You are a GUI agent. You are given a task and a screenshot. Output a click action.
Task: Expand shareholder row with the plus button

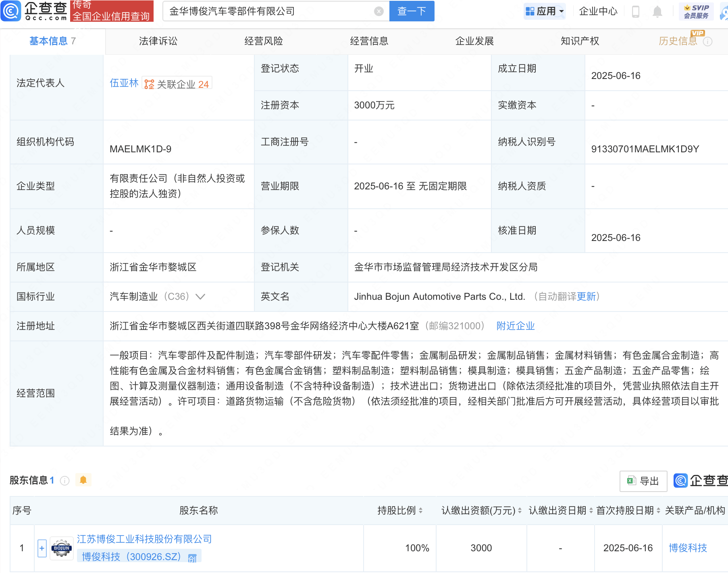click(x=42, y=548)
